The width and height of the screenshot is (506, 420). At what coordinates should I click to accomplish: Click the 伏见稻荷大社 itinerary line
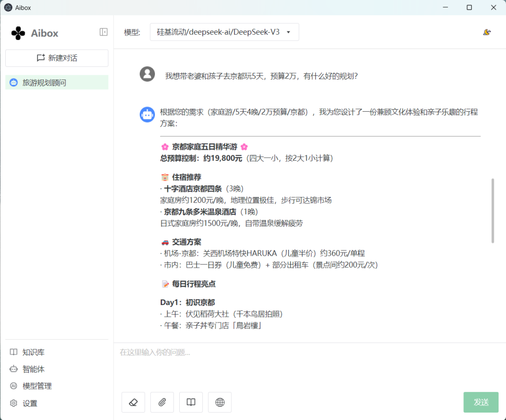click(221, 314)
